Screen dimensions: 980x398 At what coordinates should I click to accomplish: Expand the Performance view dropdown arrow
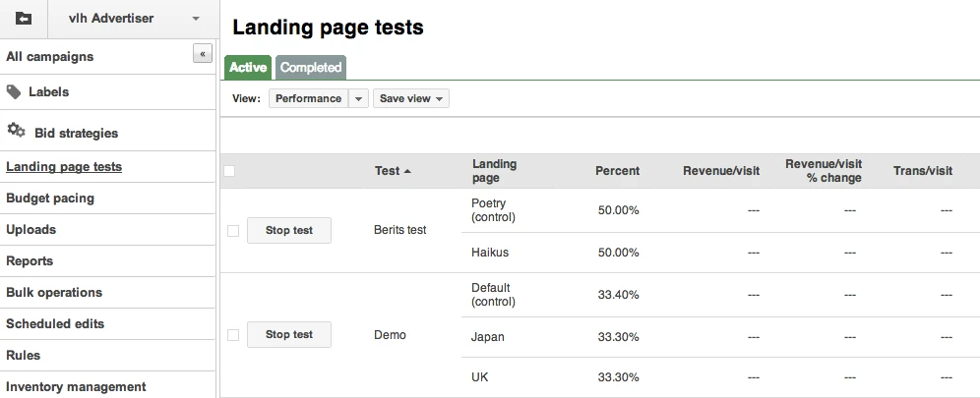coord(358,98)
